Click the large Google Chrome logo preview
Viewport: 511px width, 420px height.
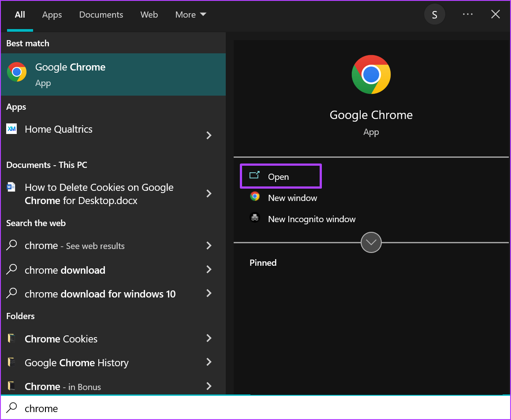[x=371, y=74]
